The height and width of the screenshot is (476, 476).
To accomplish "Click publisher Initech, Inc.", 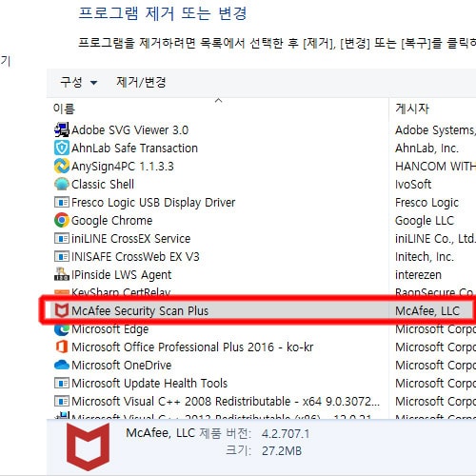I will (425, 257).
